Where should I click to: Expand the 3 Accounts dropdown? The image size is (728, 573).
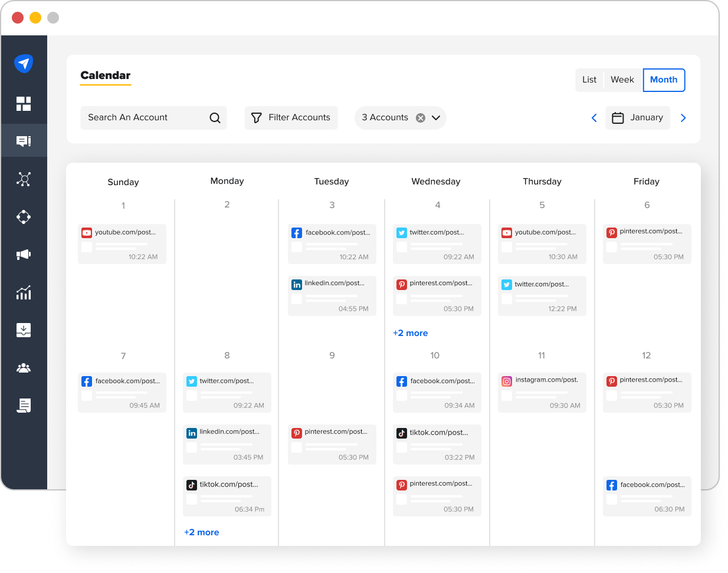click(436, 118)
